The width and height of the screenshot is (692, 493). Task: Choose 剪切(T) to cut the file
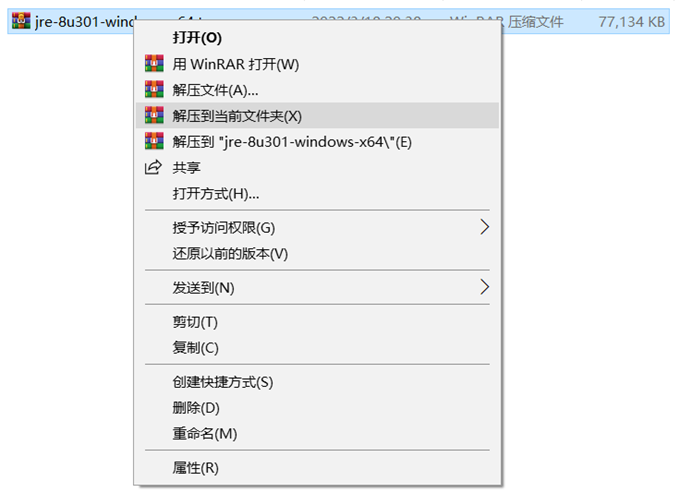tap(195, 322)
